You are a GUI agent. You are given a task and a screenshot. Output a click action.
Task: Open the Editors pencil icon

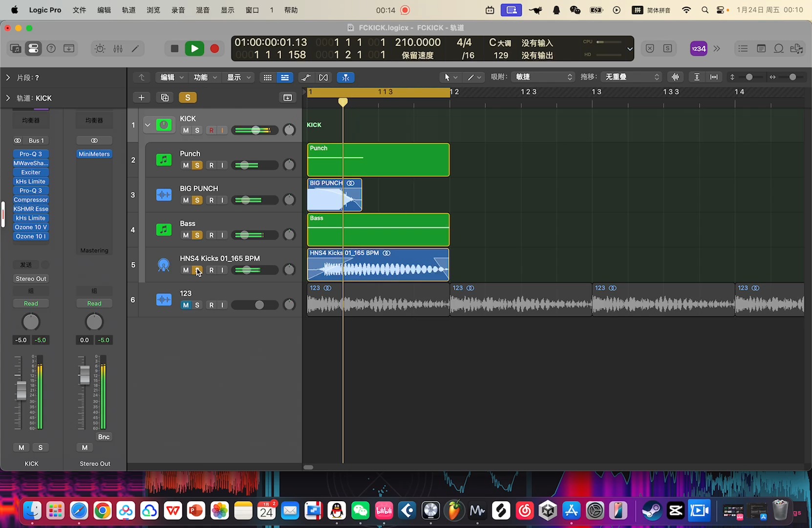coord(135,48)
